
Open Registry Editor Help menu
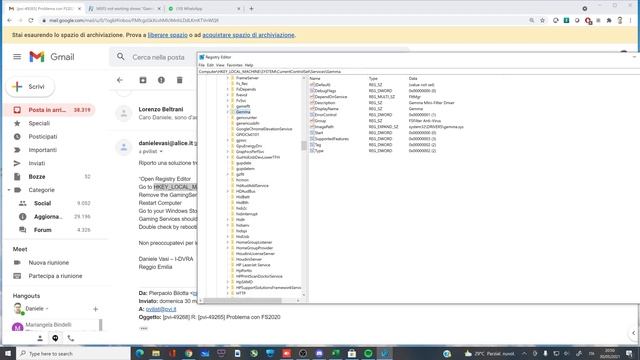click(249, 65)
